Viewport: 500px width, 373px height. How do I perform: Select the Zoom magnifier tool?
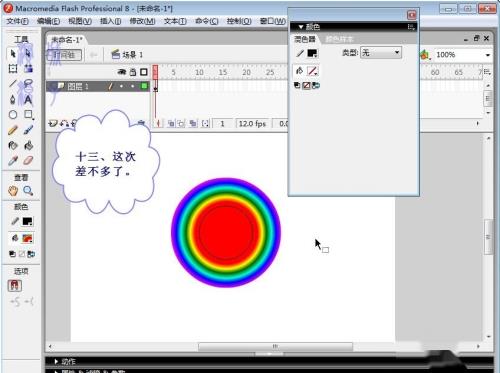tap(28, 191)
